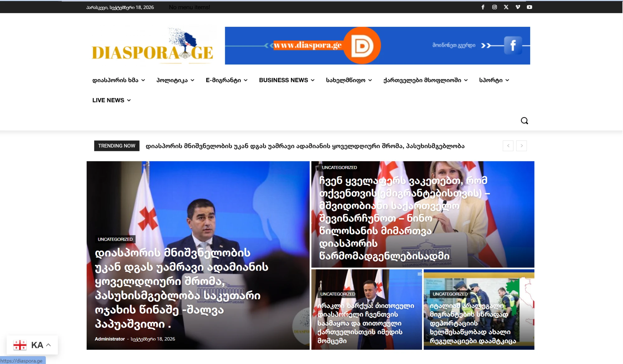Expand the E-მიგრანტი menu

pyautogui.click(x=226, y=80)
